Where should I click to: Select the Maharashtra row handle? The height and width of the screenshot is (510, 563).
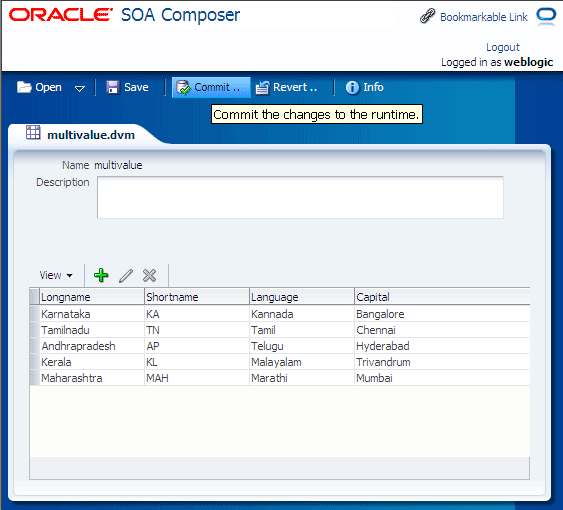(x=34, y=378)
